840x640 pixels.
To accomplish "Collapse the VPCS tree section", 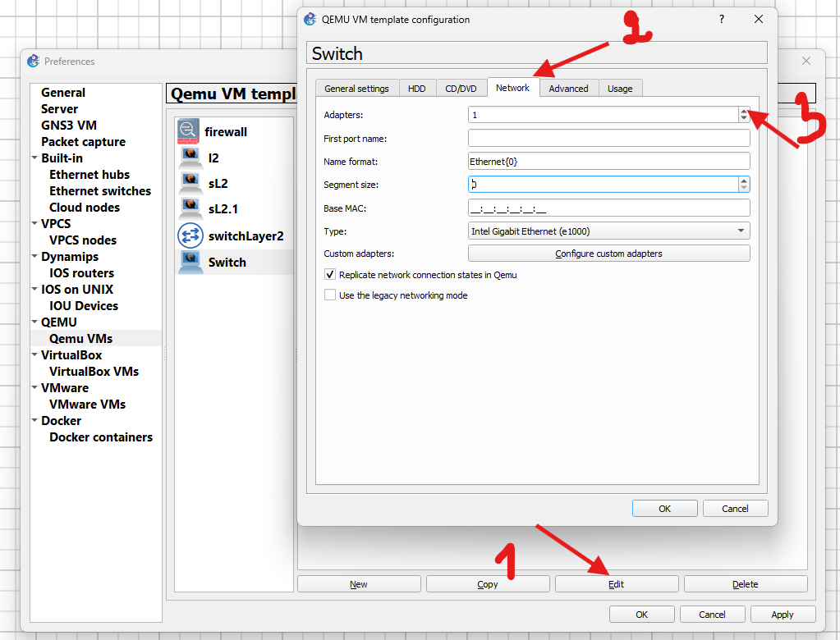I will pos(34,223).
